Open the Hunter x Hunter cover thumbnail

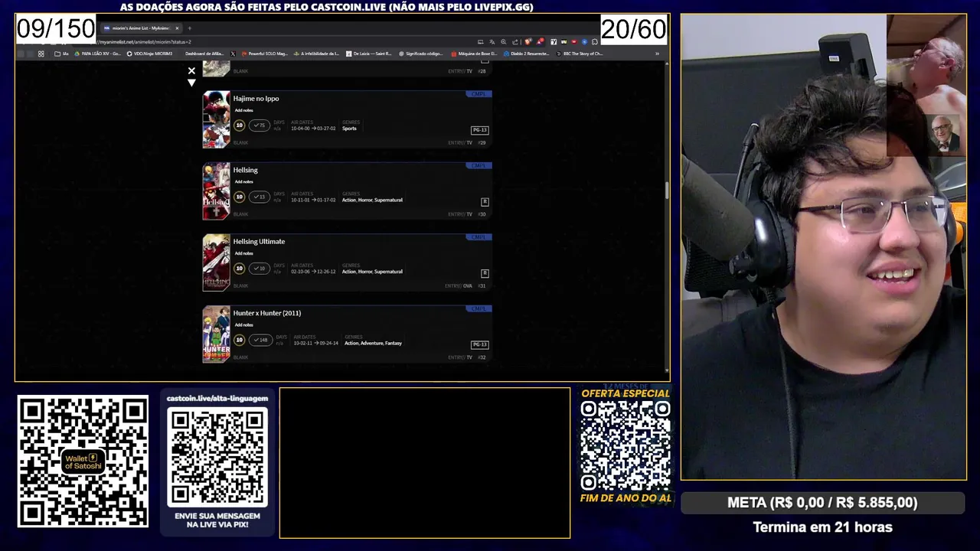[216, 334]
